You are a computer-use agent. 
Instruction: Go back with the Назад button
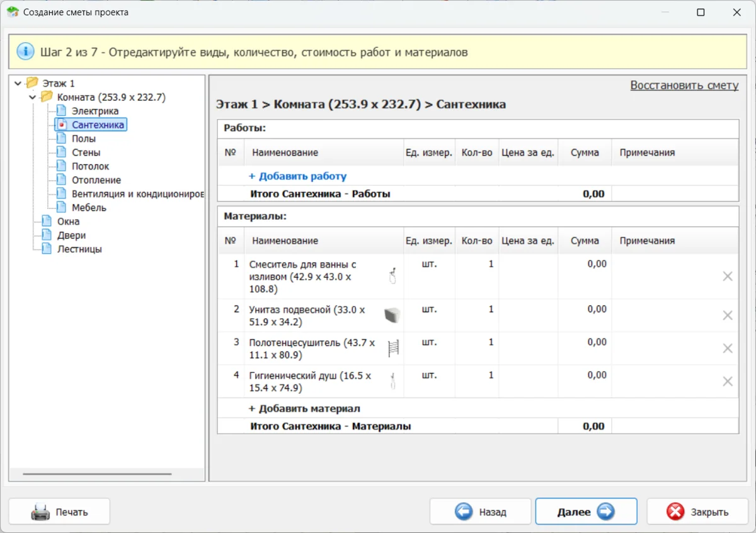coord(480,512)
